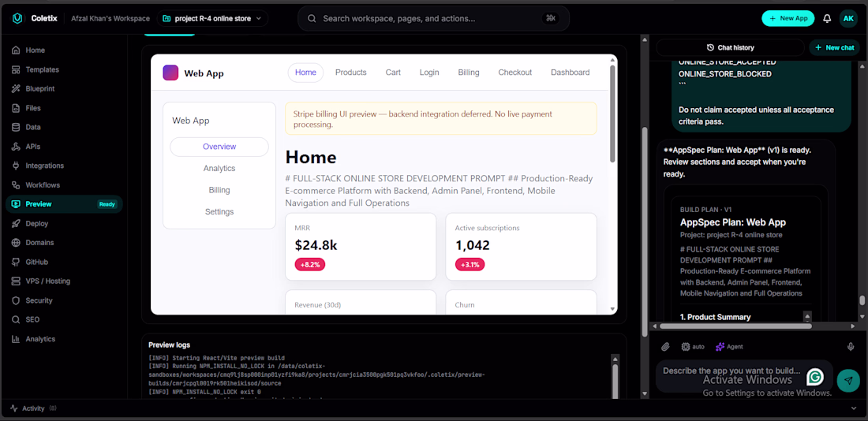Open the Home sidebar icon

[16, 50]
